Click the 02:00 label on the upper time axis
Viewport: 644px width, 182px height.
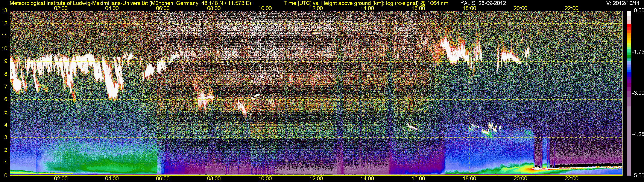[x=61, y=8]
